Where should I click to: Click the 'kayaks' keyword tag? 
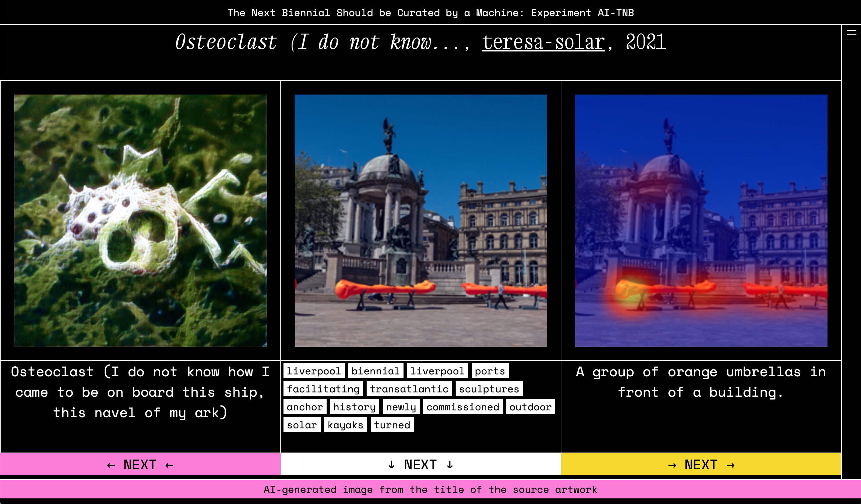click(346, 425)
